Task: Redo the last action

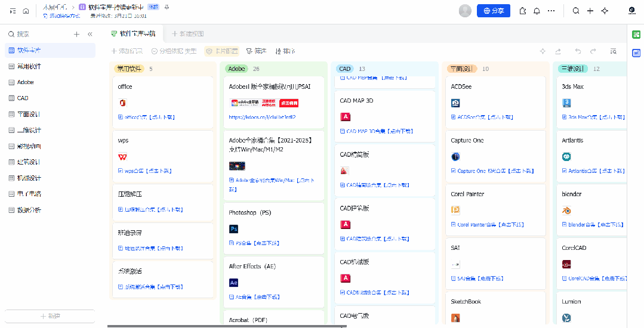Action: [x=593, y=51]
